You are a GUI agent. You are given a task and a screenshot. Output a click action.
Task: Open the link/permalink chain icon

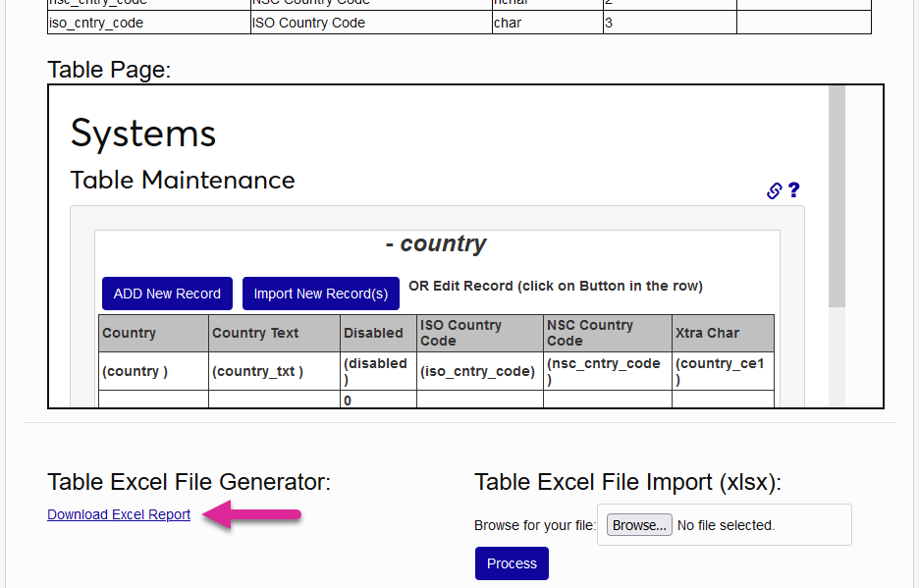[x=774, y=190]
